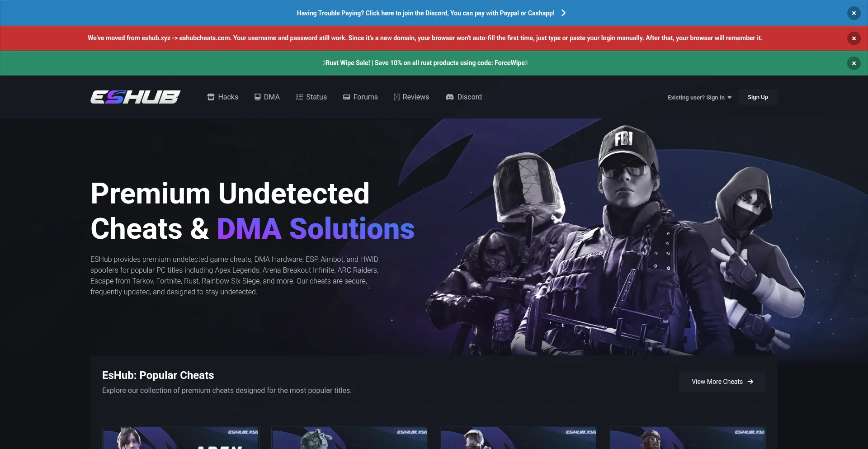
Task: Click the Rust Wipe Sale ForceWipe text
Action: click(x=425, y=63)
